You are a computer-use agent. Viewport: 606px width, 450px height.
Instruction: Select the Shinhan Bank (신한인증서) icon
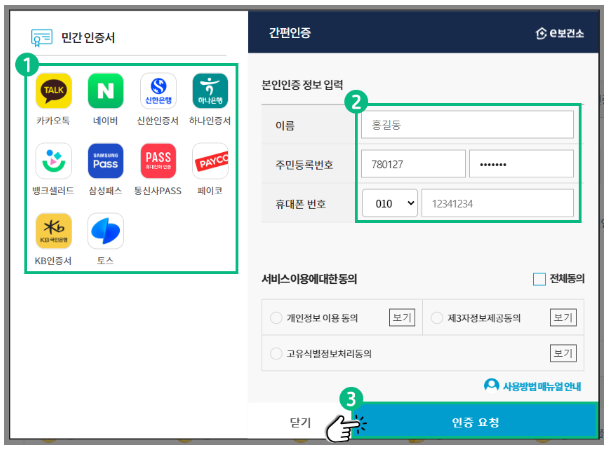coord(158,91)
